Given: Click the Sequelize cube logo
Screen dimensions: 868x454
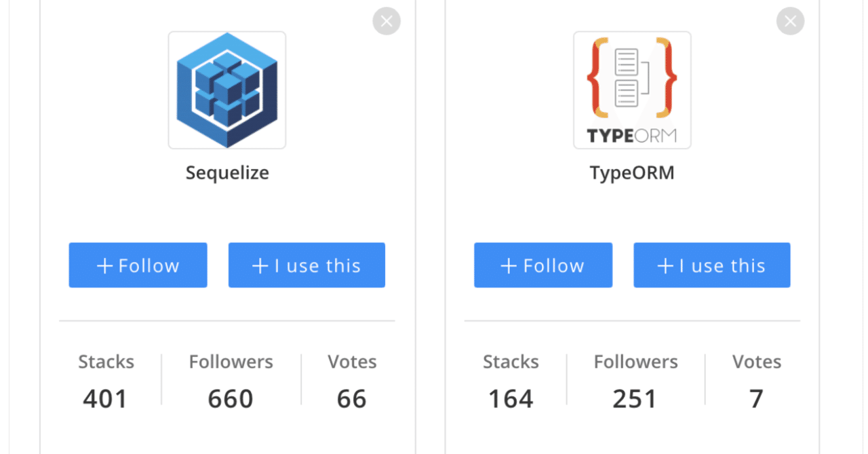Looking at the screenshot, I should pyautogui.click(x=227, y=90).
